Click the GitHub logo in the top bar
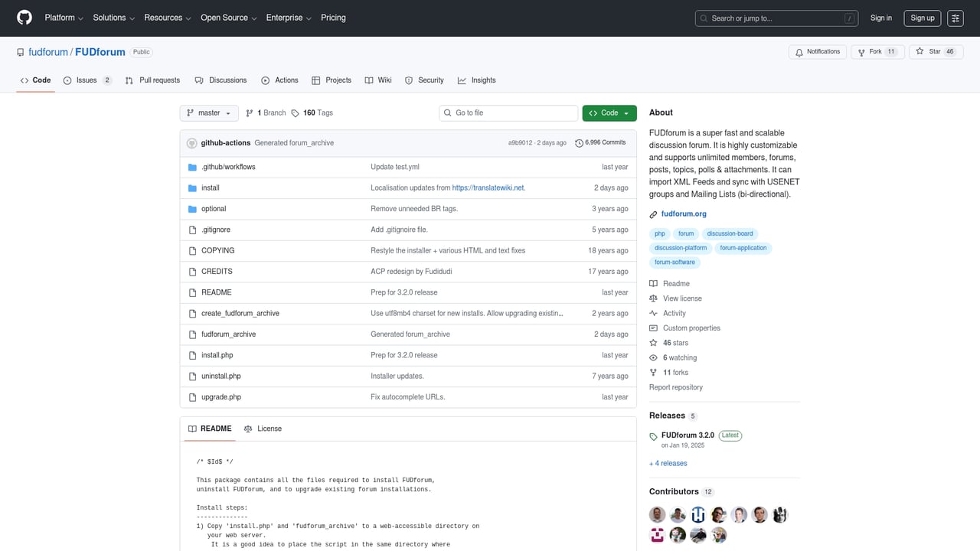 point(24,18)
